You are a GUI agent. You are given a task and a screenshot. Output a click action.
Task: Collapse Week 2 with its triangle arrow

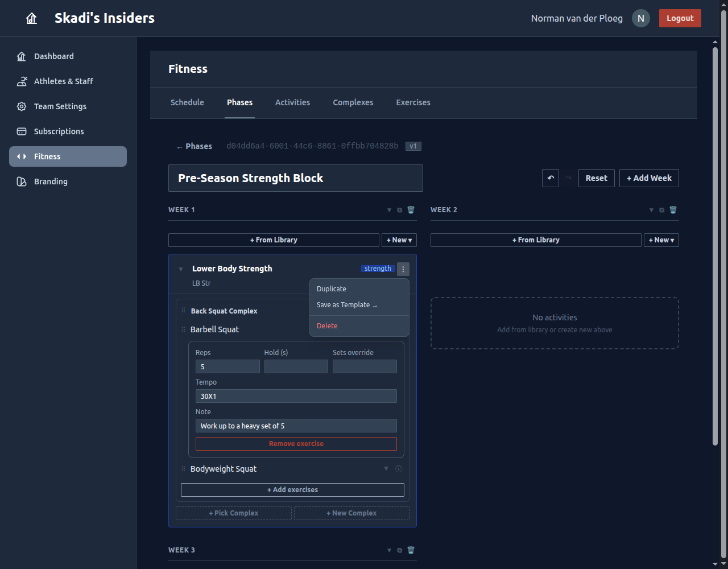(652, 210)
